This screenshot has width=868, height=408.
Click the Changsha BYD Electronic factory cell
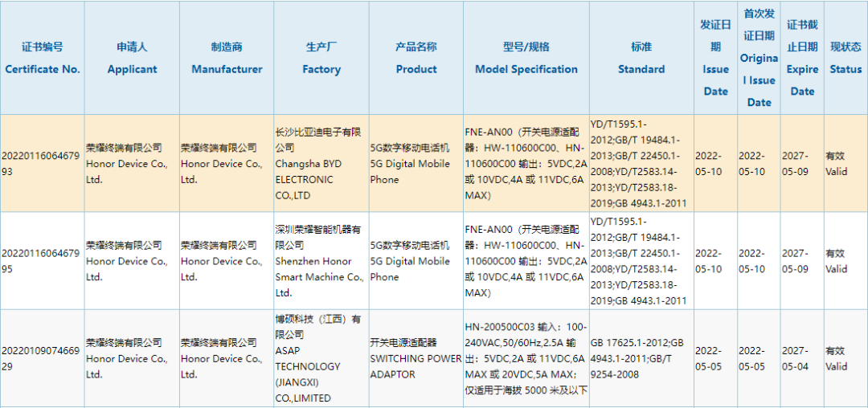coord(320,164)
